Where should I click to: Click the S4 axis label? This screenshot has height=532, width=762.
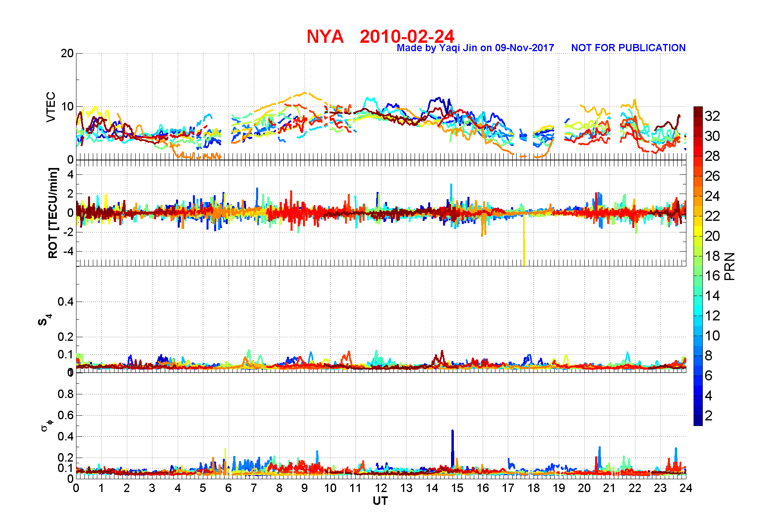coord(44,320)
